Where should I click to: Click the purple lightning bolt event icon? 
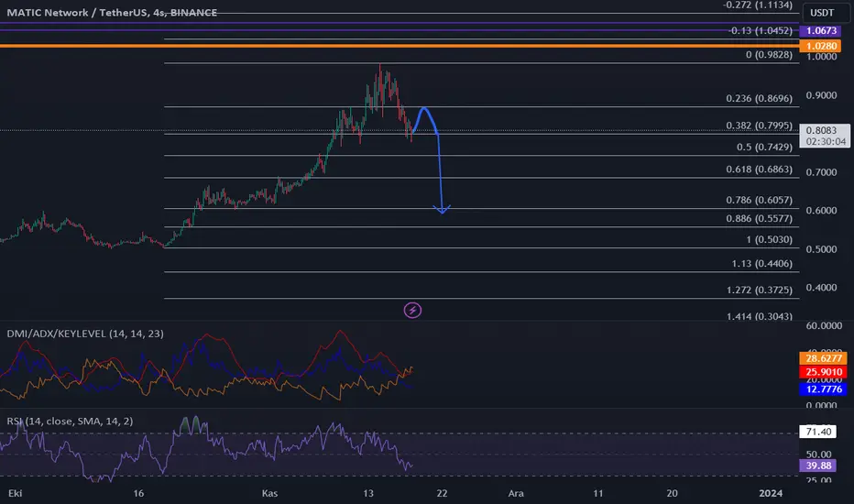tap(412, 311)
